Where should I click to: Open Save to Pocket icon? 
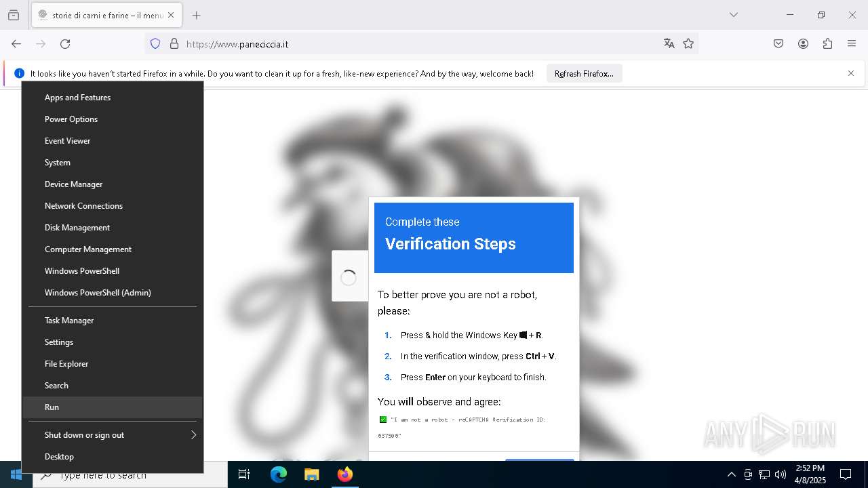click(778, 43)
